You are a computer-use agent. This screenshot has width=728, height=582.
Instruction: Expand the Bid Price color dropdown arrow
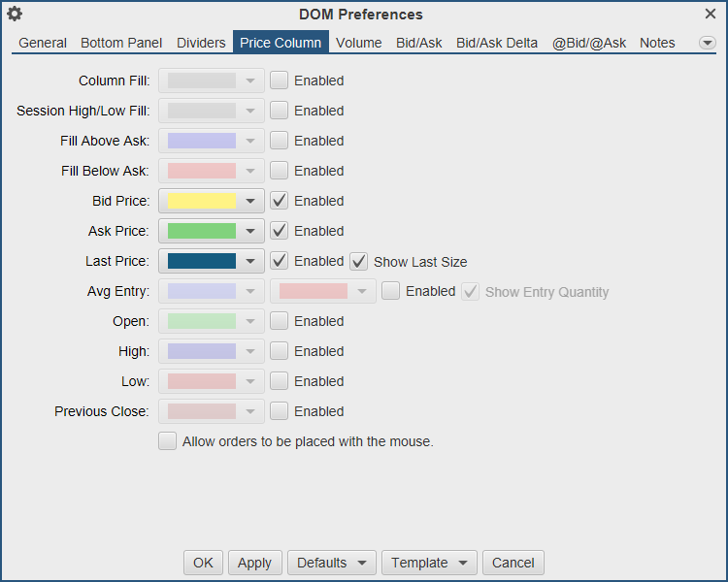(251, 201)
